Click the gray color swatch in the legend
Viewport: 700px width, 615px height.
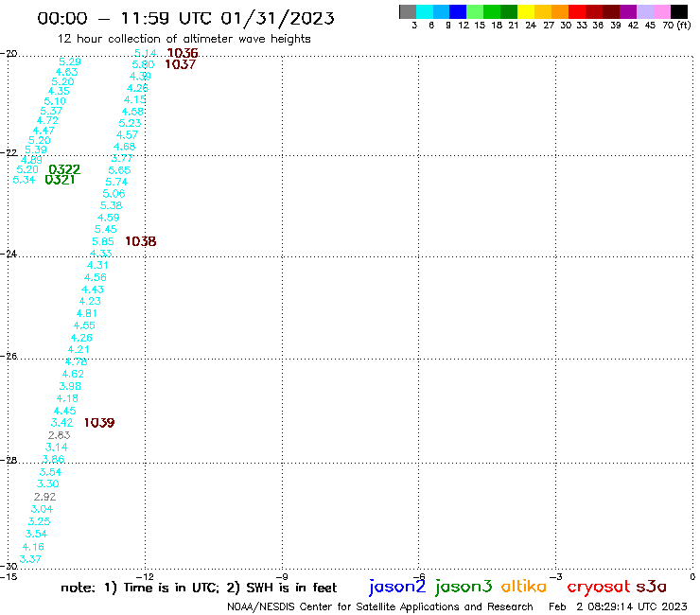pos(408,11)
